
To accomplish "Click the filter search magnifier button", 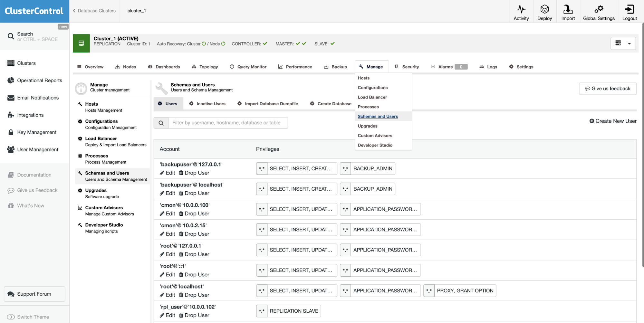I will (x=161, y=123).
